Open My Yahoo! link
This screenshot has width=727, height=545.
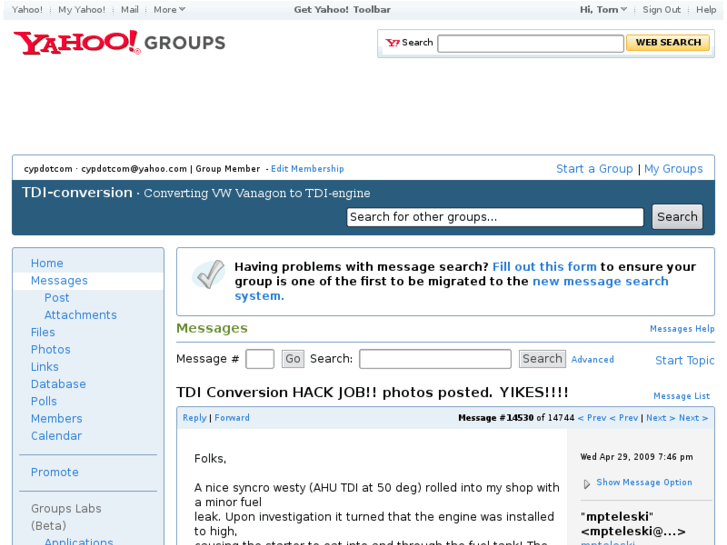(x=82, y=9)
